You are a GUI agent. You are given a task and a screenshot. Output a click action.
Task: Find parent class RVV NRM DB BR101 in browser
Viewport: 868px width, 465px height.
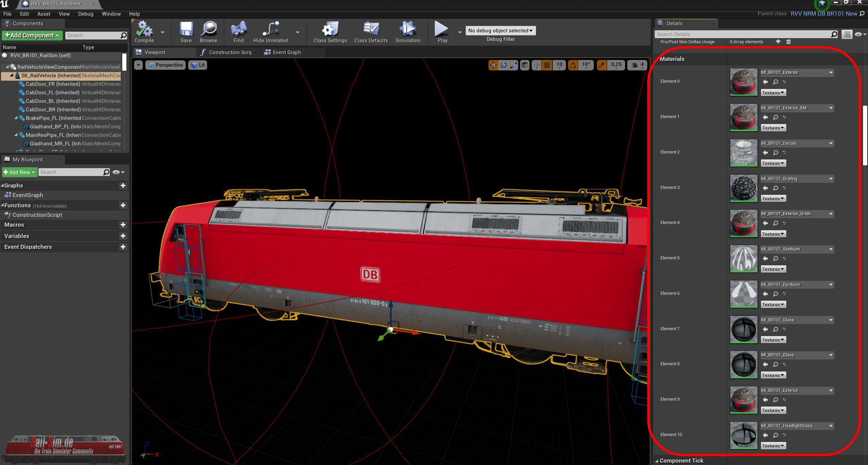click(x=862, y=14)
